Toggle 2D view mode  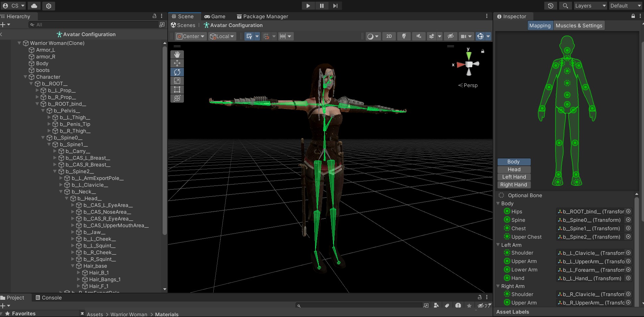click(389, 36)
